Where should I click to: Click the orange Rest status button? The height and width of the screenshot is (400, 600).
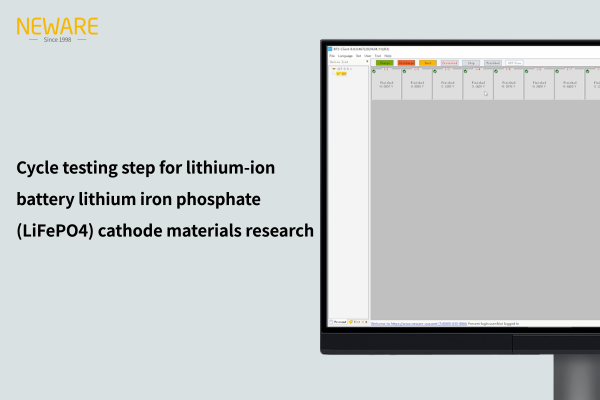(x=428, y=62)
